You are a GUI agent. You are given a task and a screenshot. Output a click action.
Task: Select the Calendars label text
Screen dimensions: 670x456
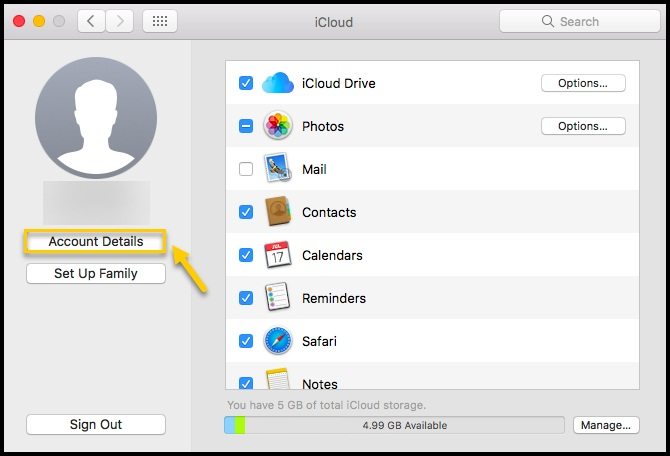tap(332, 255)
